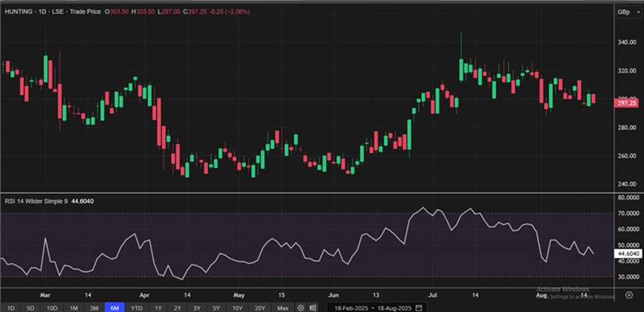Screen dimensions: 644x312
Task: Click the 30.0000 RSI axis label
Action: click(x=628, y=277)
